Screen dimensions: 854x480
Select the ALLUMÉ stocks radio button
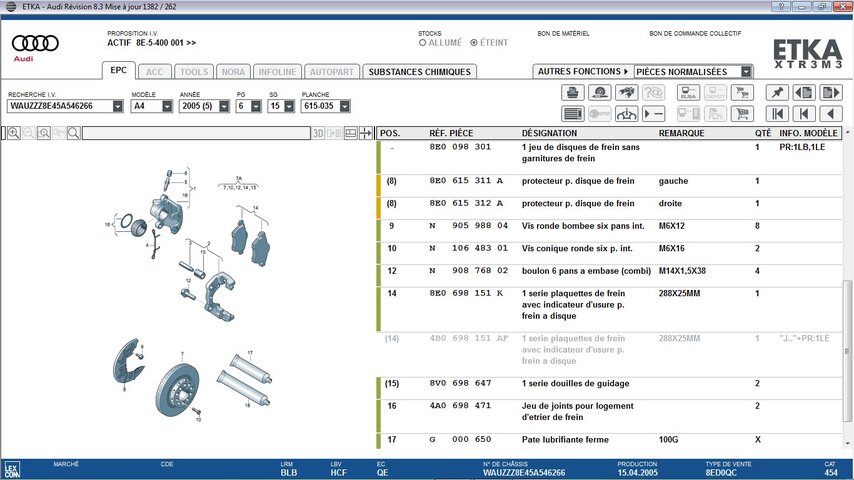click(423, 42)
